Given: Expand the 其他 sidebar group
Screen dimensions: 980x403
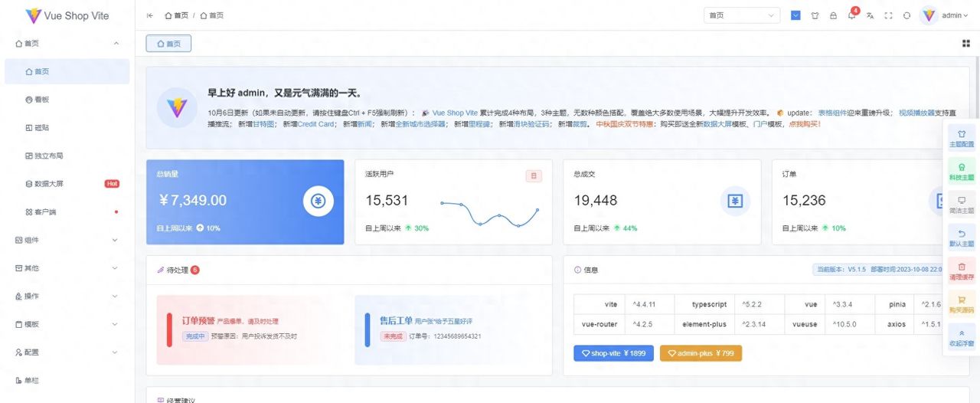Looking at the screenshot, I should (67, 268).
